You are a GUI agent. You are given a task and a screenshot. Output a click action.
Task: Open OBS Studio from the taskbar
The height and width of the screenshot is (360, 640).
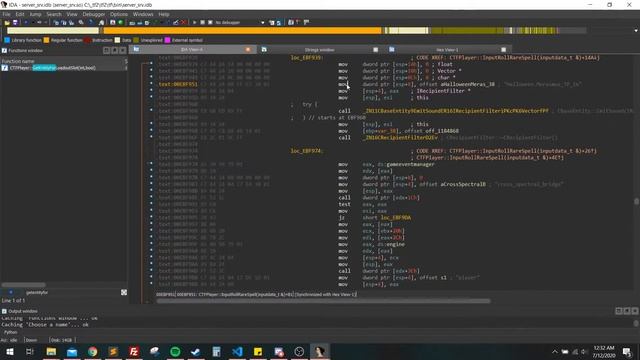pos(299,351)
